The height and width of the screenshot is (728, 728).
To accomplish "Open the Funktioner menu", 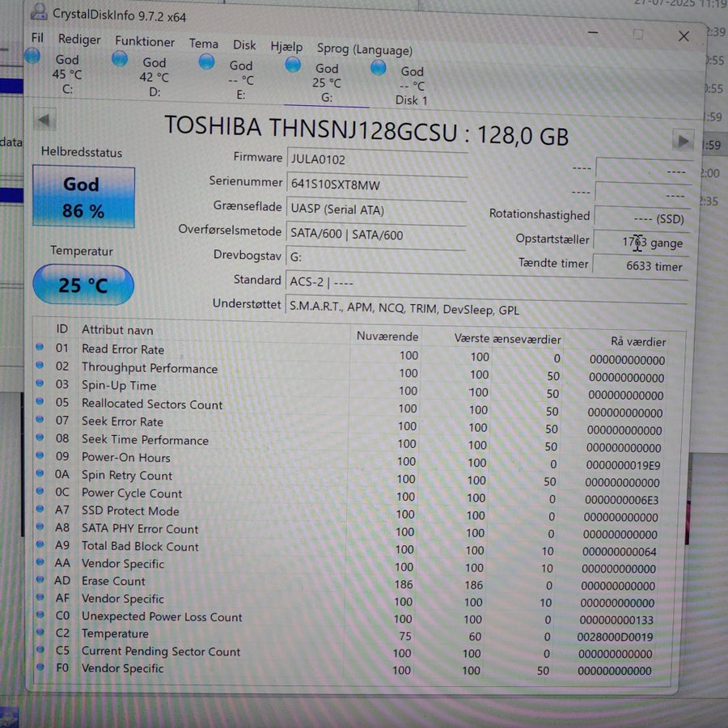I will pos(145,42).
